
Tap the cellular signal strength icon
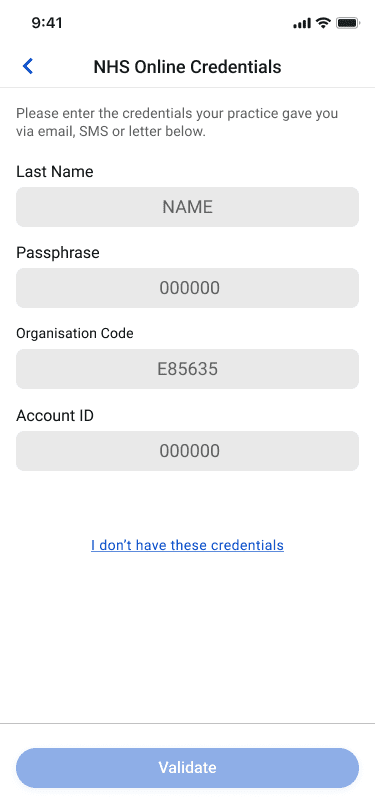pos(302,23)
